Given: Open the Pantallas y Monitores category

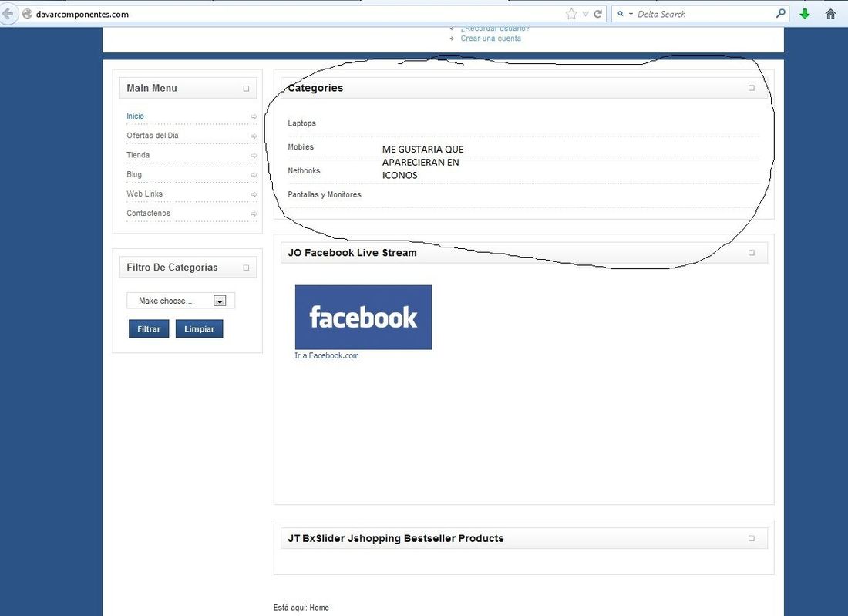Looking at the screenshot, I should (x=325, y=195).
